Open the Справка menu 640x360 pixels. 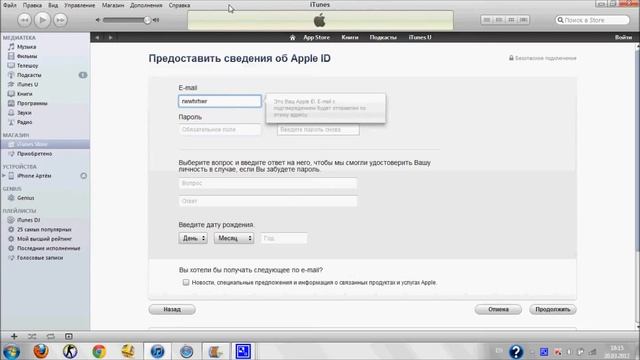click(179, 5)
